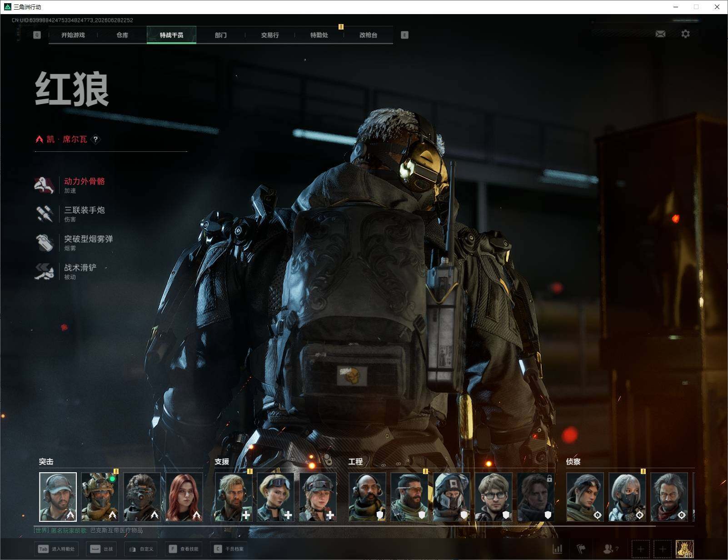Click the 凯·席尔瓦 operator name
728x560 pixels.
[x=67, y=139]
